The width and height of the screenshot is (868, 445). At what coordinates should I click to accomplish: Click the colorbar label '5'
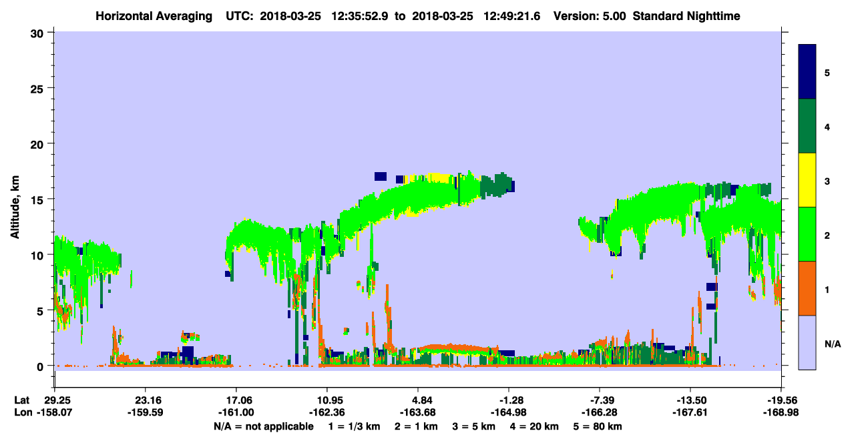(x=827, y=72)
